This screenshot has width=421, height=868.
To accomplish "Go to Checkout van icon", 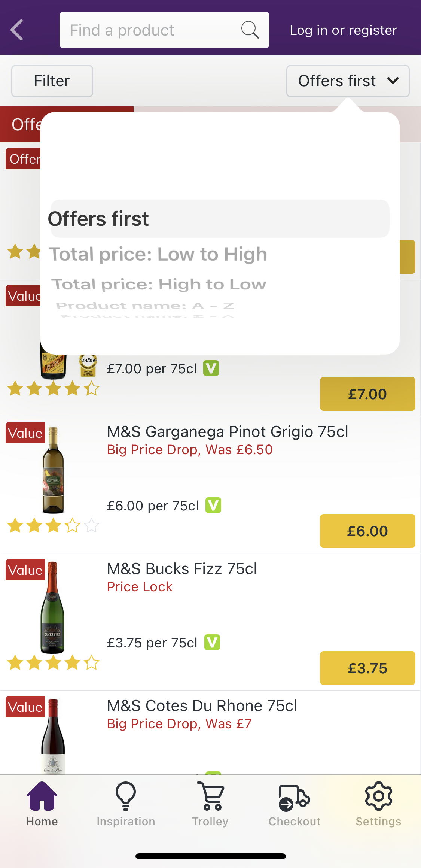I will point(295,804).
